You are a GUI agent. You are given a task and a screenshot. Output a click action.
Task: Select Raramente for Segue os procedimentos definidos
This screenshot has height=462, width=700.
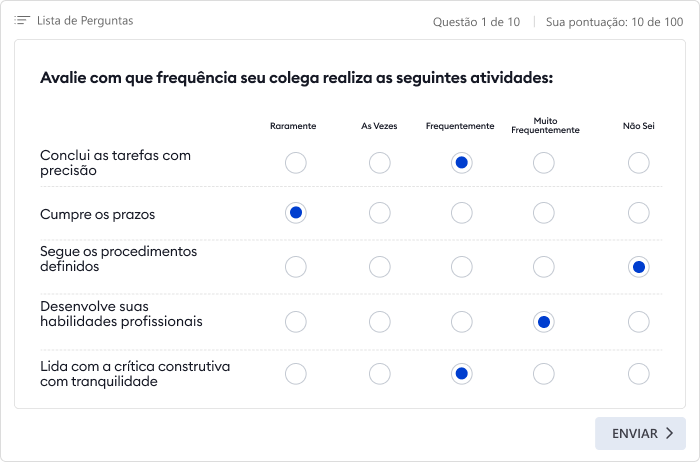coord(296,267)
